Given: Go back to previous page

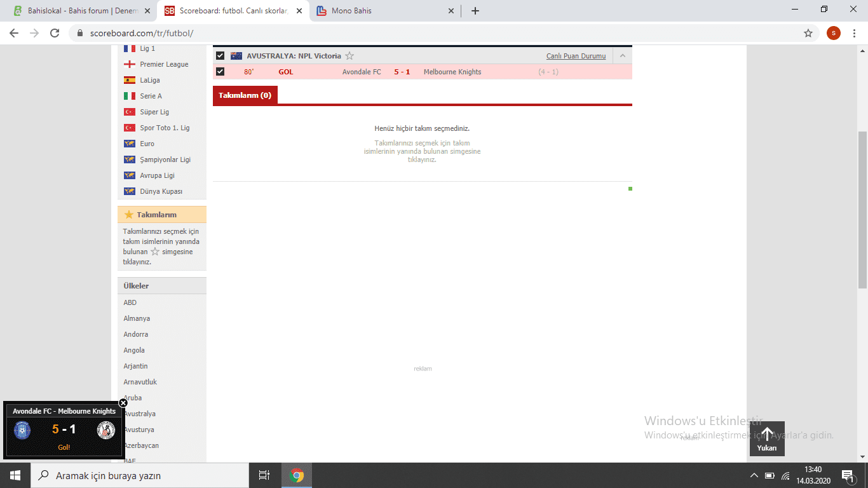Looking at the screenshot, I should (14, 33).
